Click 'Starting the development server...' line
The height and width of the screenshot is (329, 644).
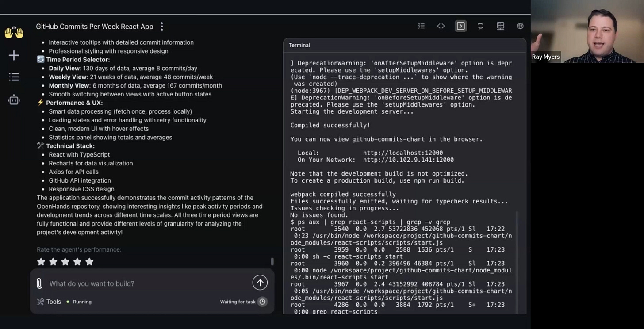(352, 111)
